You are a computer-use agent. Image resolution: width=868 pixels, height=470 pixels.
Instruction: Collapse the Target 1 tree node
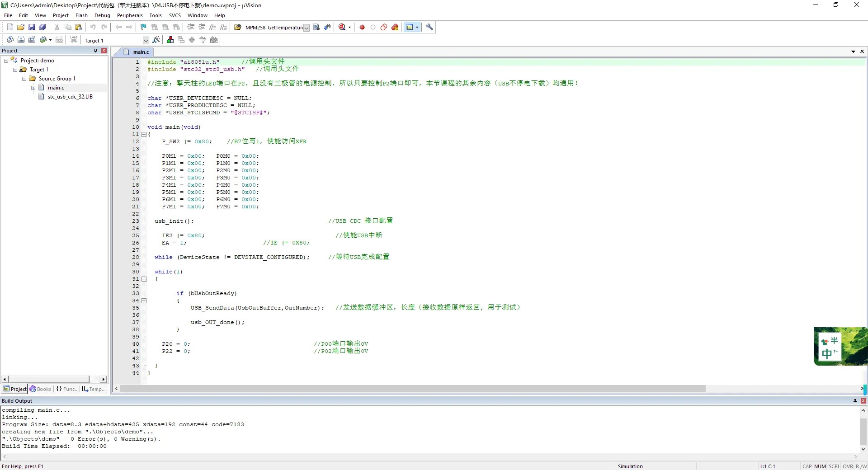point(15,70)
